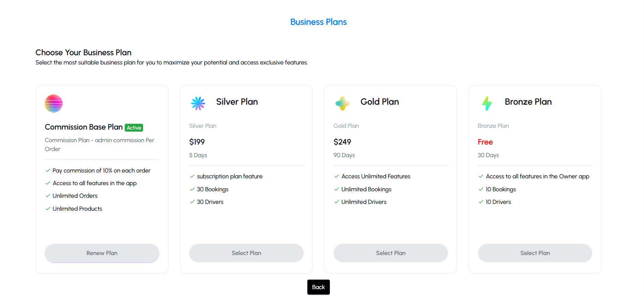Click checkmark next to Unlimited Drivers
Image resolution: width=644 pixels, height=297 pixels.
(x=337, y=202)
